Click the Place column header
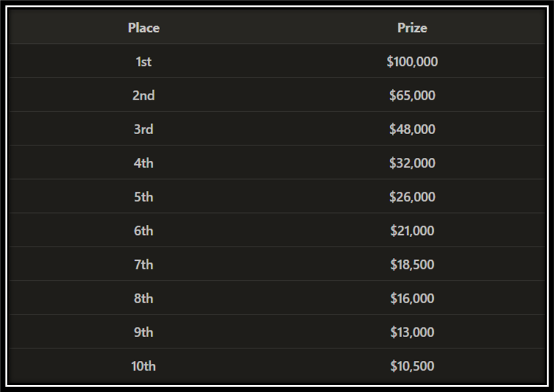This screenshot has width=554, height=392. point(144,28)
